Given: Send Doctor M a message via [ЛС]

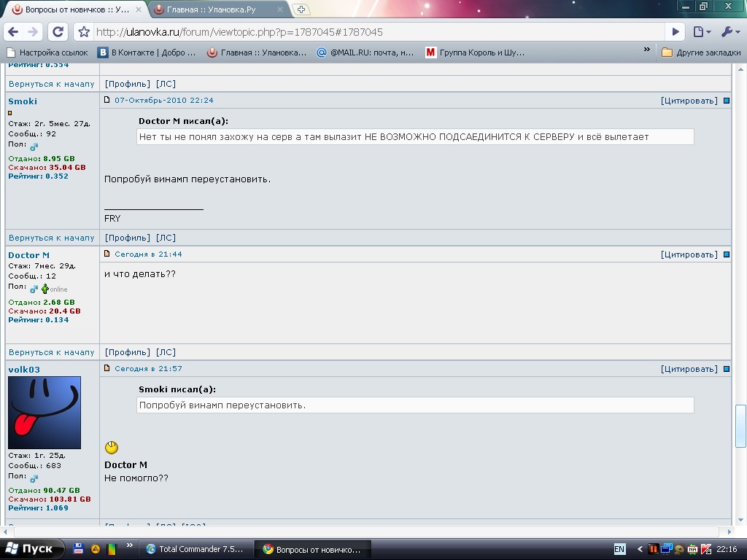Looking at the screenshot, I should (x=166, y=352).
